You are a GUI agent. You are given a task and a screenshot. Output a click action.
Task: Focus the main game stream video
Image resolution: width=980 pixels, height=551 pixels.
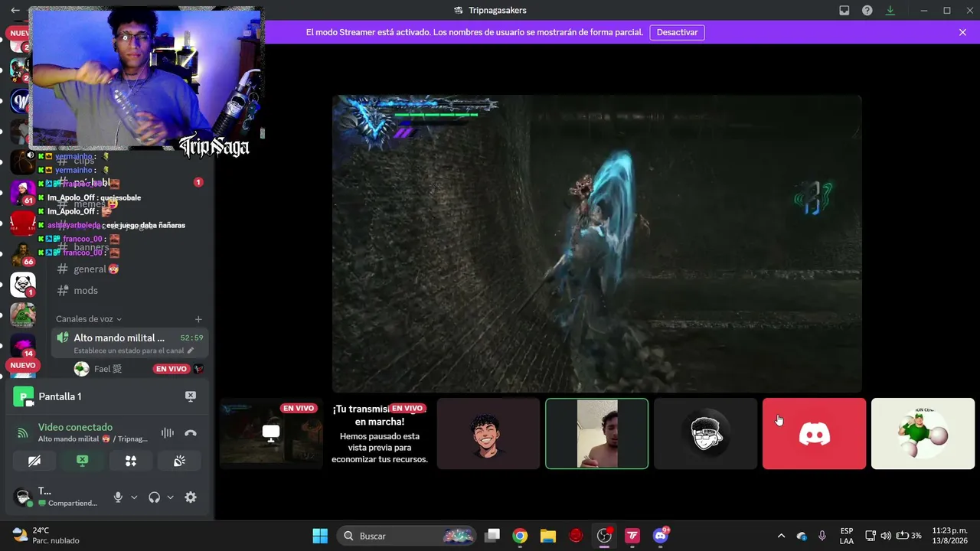(x=597, y=244)
